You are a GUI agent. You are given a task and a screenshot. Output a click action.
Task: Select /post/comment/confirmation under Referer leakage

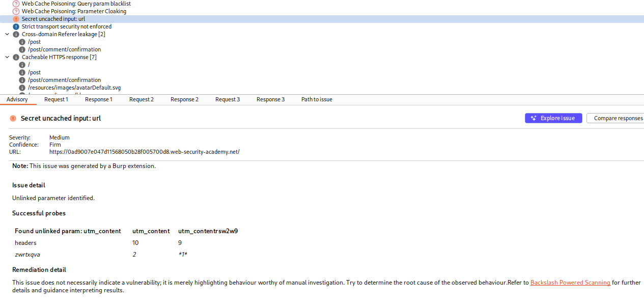click(x=64, y=49)
